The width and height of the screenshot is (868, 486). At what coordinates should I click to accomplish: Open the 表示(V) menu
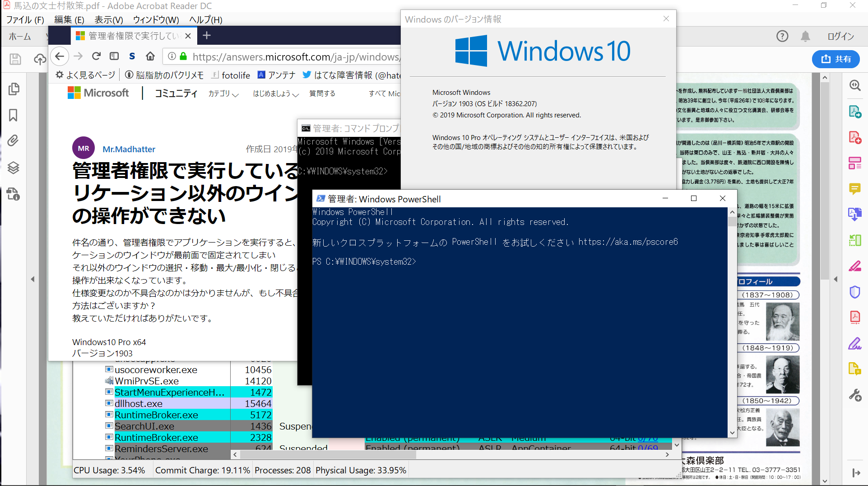(x=109, y=20)
